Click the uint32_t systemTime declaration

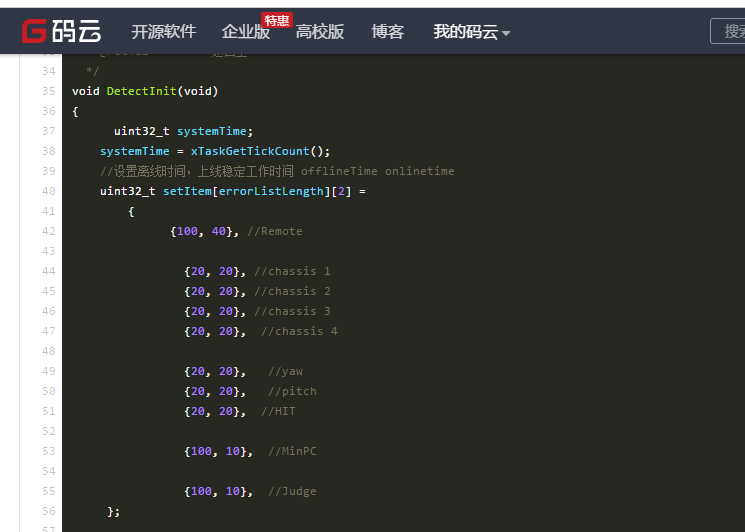coord(183,131)
